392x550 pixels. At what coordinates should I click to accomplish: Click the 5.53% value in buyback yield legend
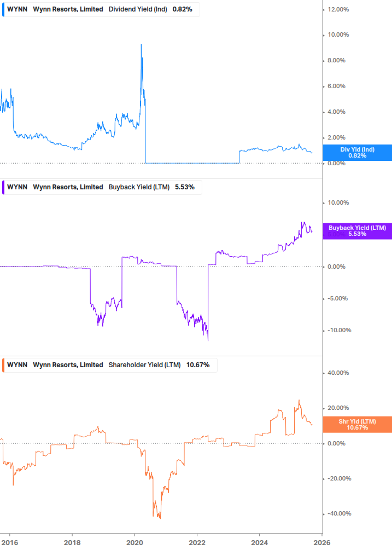coord(185,187)
